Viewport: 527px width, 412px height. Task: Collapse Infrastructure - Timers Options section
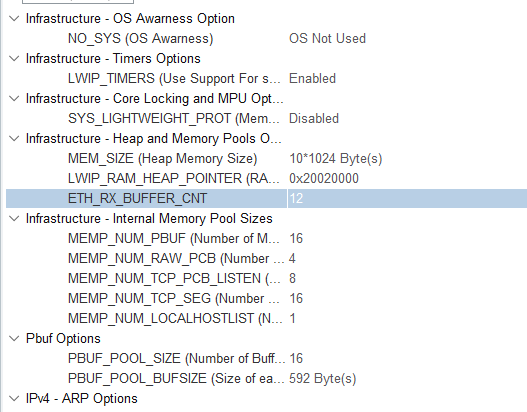pos(14,58)
